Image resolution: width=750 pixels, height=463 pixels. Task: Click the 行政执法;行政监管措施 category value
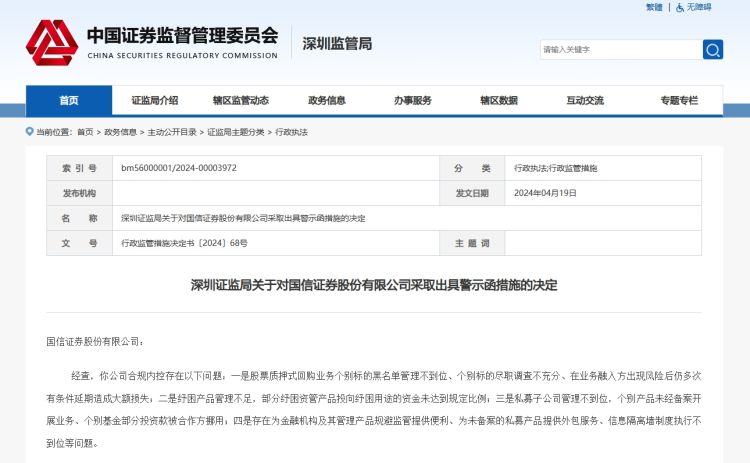click(555, 168)
